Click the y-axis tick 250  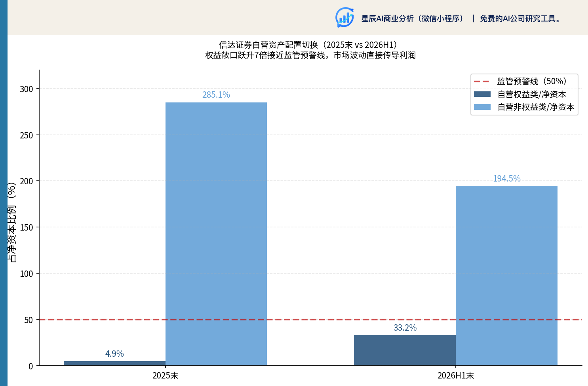[x=27, y=135]
